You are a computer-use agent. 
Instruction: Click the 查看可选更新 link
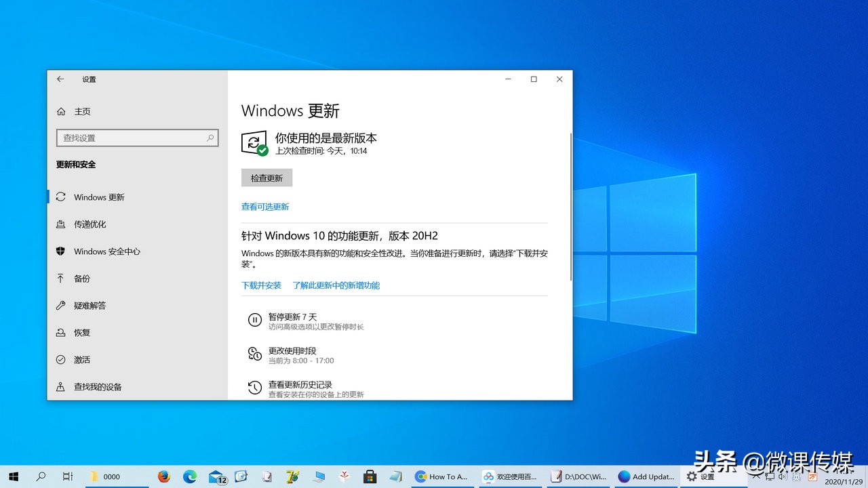point(265,207)
